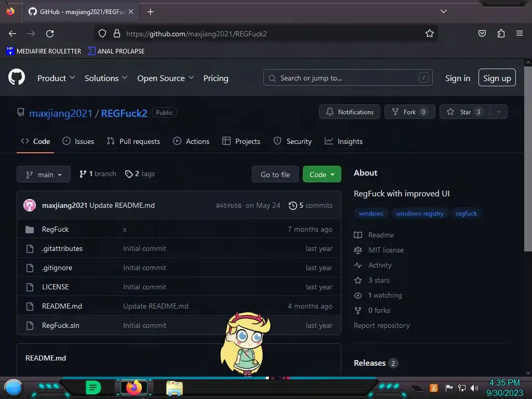The image size is (532, 399).
Task: Go back with the browser back arrow
Action: [12, 34]
